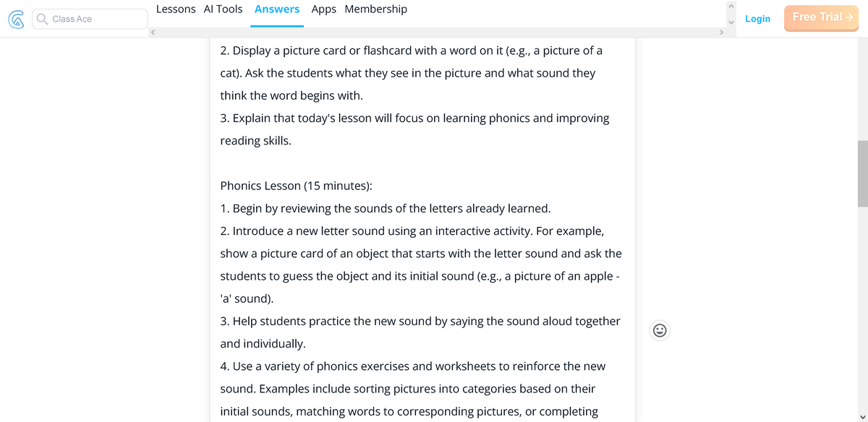Click the Class Ace logo

[16, 19]
